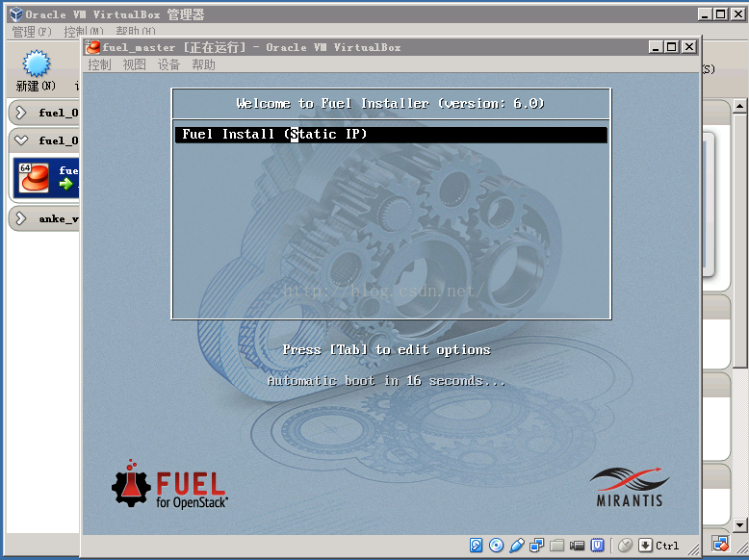Click the keyboard capture arrow icon
749x560 pixels.
(x=645, y=545)
